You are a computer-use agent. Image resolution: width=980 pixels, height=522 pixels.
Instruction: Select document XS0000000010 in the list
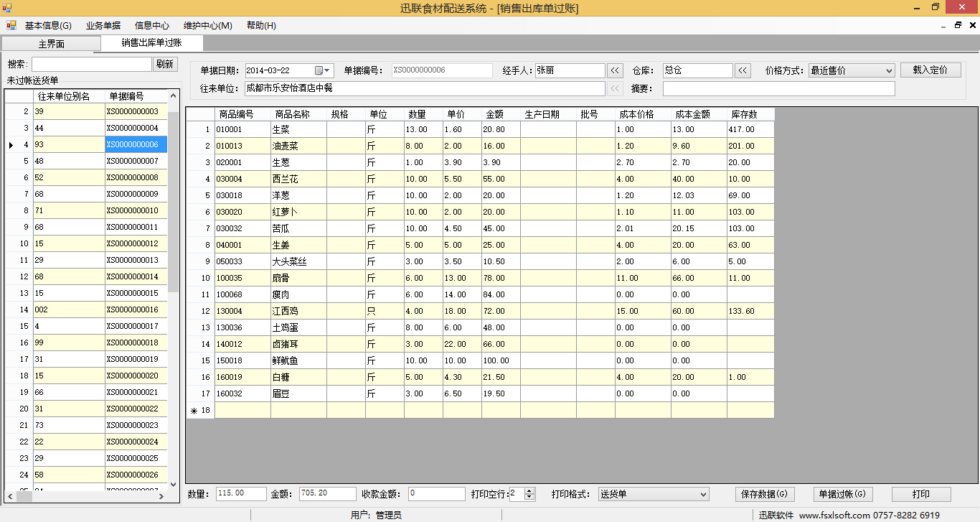pos(136,211)
